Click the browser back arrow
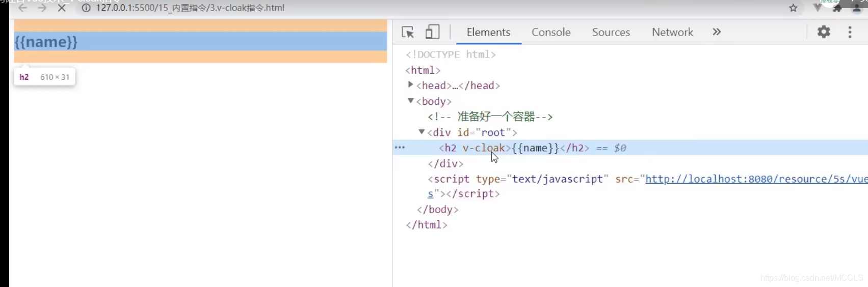The height and width of the screenshot is (287, 868). click(x=22, y=8)
